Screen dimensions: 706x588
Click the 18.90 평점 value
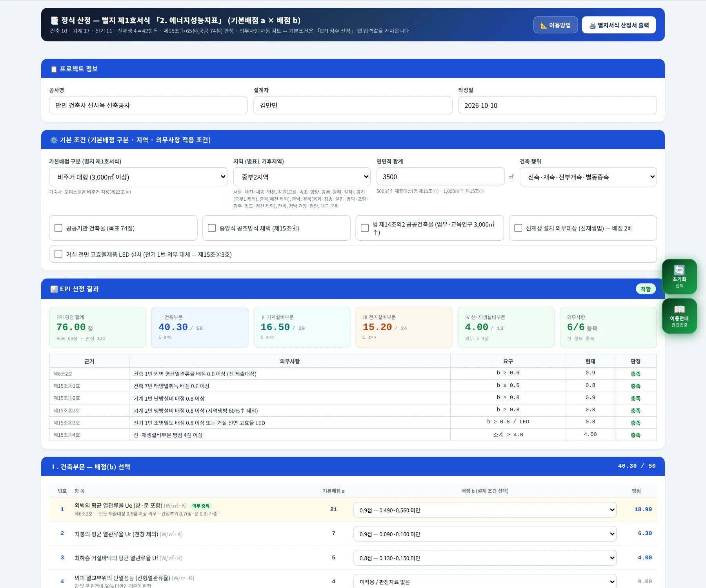(x=643, y=509)
